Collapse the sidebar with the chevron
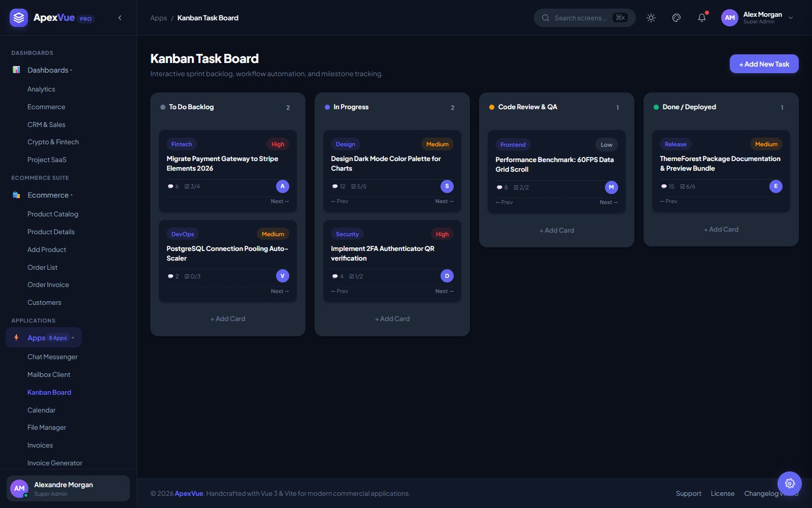The image size is (812, 508). point(120,18)
